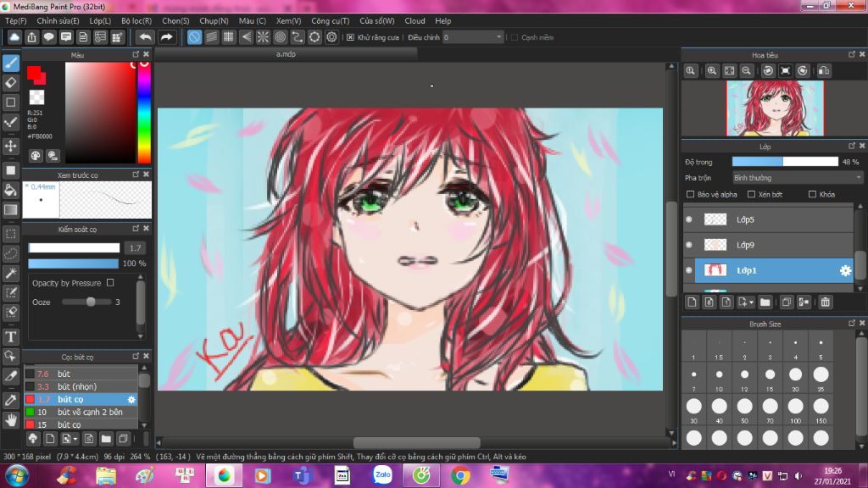This screenshot has height=488, width=868.
Task: Select the Gradient tool
Action: pos(11,210)
